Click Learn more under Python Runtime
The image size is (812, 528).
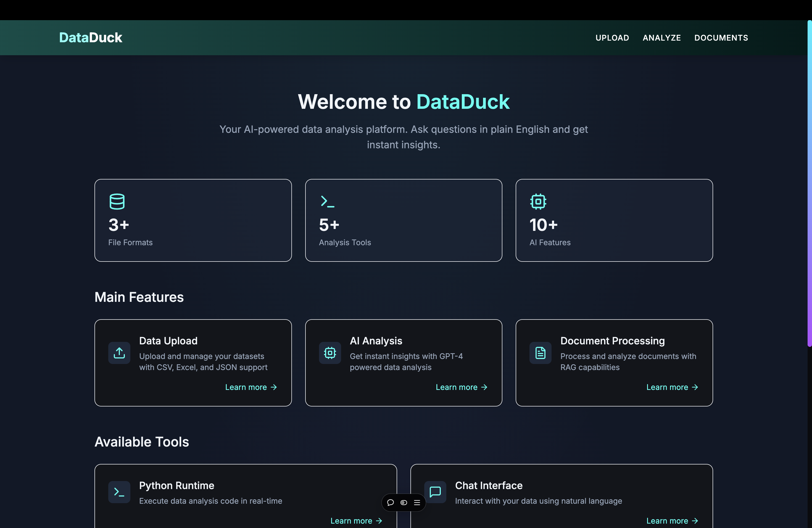click(x=356, y=521)
